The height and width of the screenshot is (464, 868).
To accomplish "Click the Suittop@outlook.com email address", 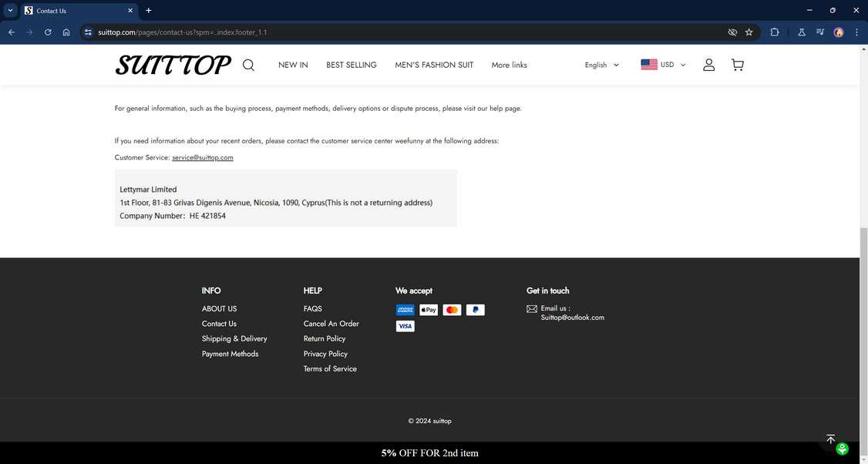I will (x=573, y=318).
